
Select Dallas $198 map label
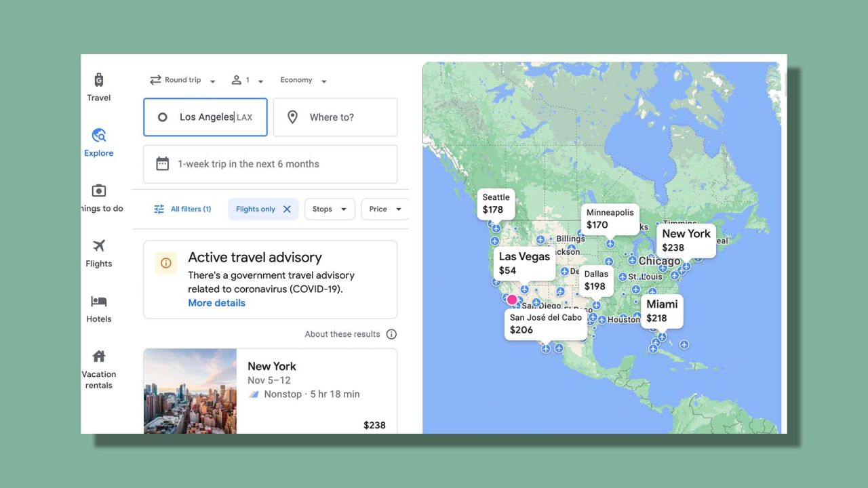tap(597, 281)
